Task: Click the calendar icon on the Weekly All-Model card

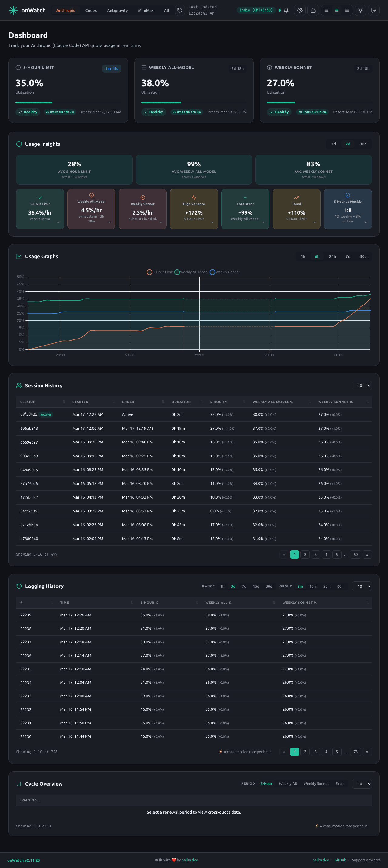Action: [144, 67]
